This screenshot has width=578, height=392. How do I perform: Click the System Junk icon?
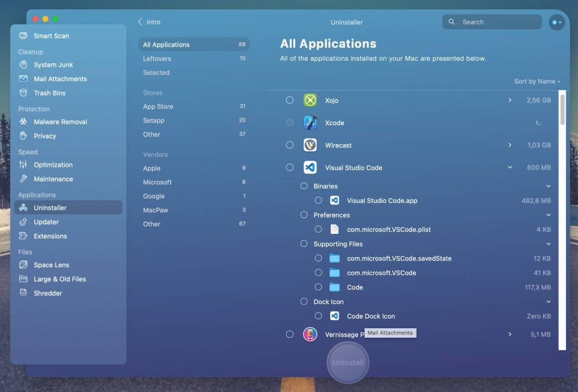click(23, 64)
